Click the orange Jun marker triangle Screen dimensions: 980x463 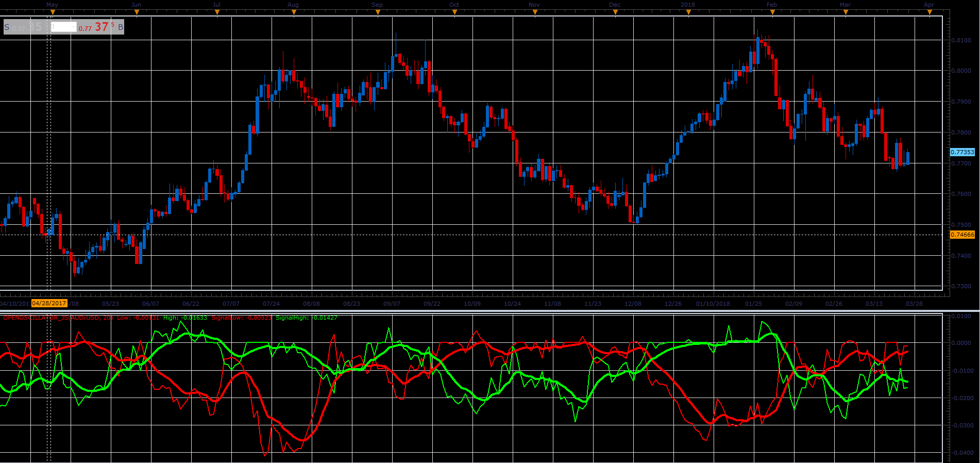tap(137, 12)
